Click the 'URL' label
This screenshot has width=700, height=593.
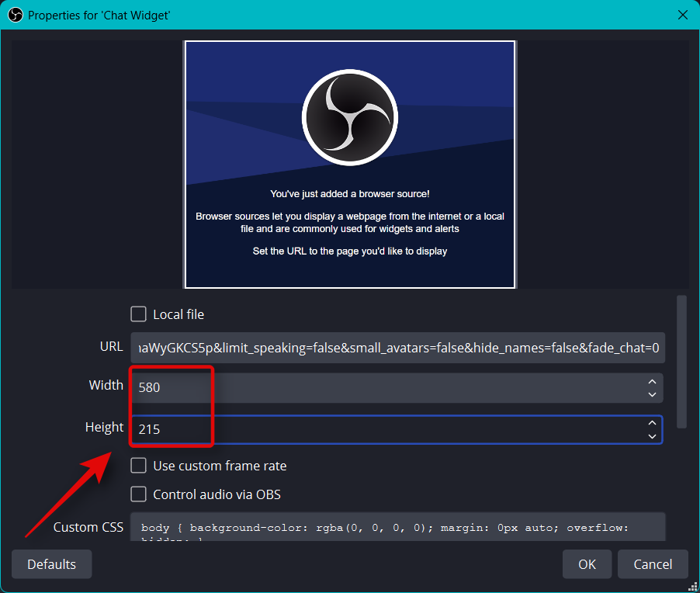pos(111,346)
